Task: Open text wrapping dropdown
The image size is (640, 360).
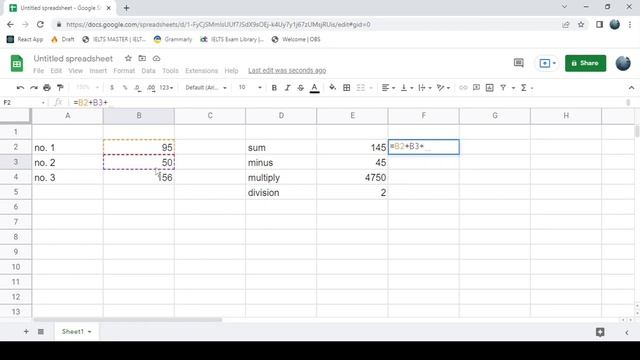Action: point(425,88)
